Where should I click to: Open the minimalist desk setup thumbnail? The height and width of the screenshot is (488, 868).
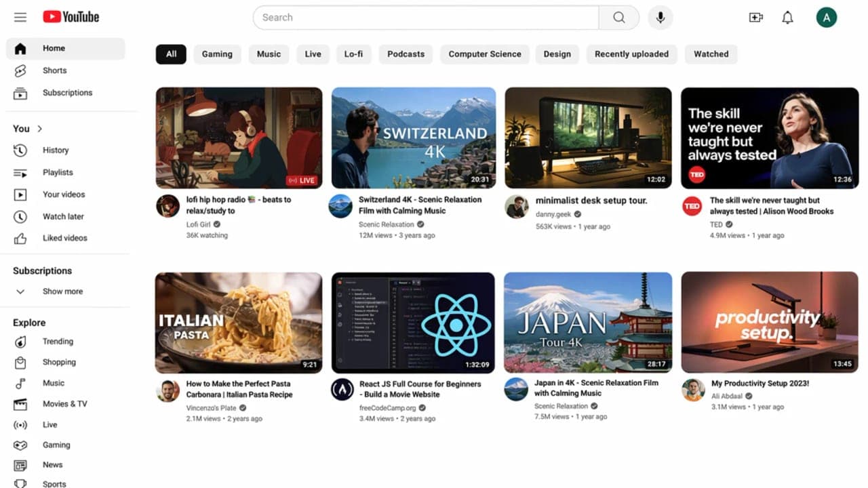pyautogui.click(x=588, y=138)
